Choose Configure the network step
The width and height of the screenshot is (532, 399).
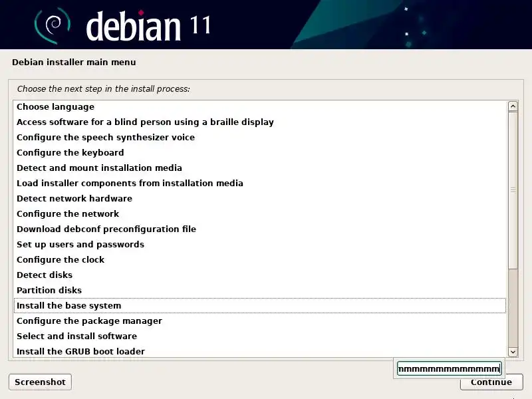(260, 213)
